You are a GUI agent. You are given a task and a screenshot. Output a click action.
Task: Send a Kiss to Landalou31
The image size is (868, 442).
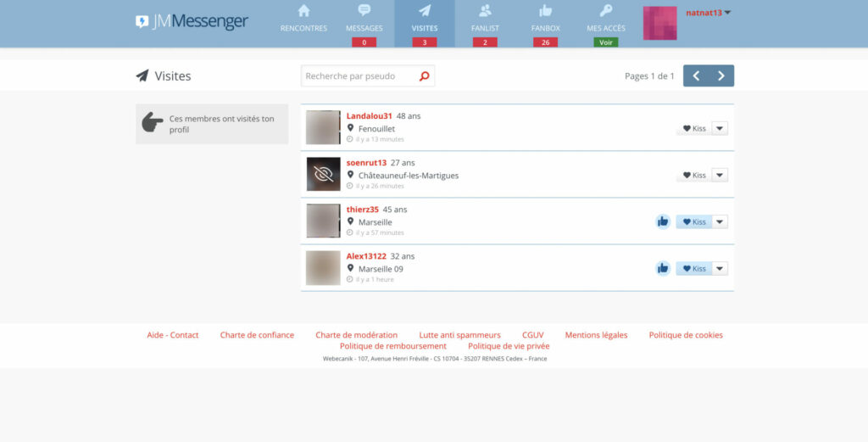[694, 128]
